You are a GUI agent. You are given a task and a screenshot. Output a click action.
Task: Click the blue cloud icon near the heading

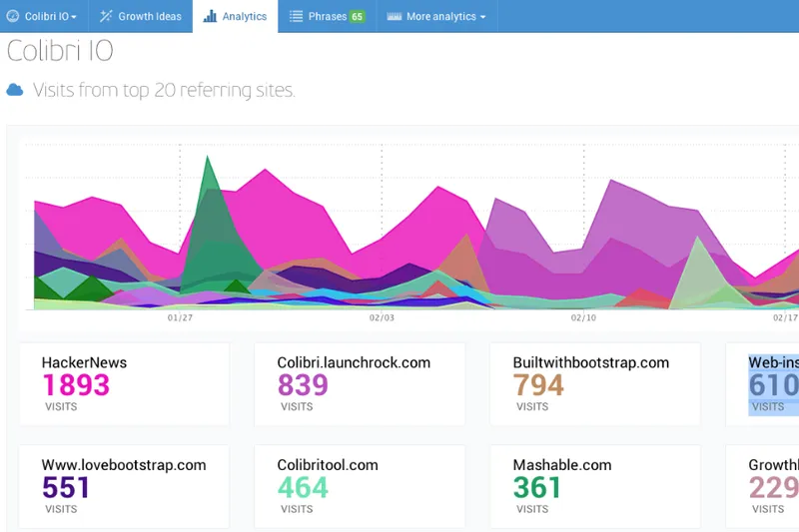[x=15, y=90]
